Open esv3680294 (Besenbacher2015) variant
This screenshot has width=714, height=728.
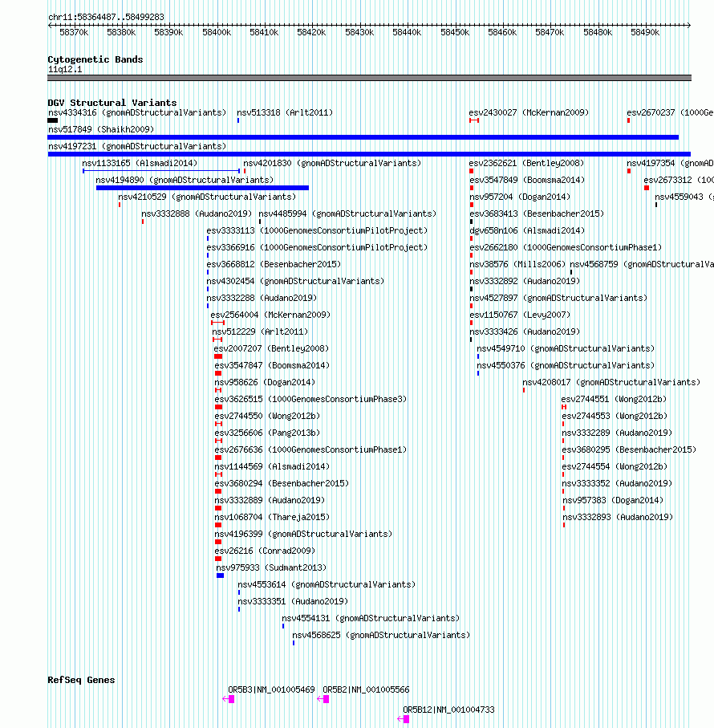click(x=282, y=483)
